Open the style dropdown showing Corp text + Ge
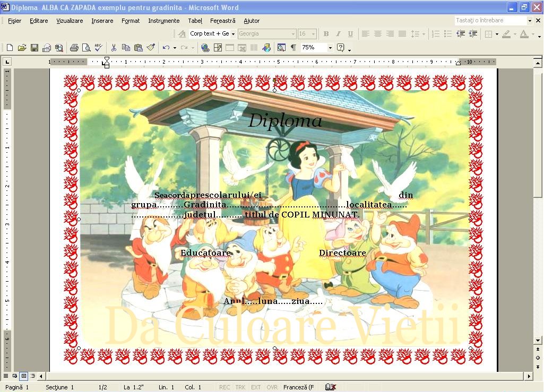Viewport: 544px width, 392px height. pyautogui.click(x=233, y=33)
